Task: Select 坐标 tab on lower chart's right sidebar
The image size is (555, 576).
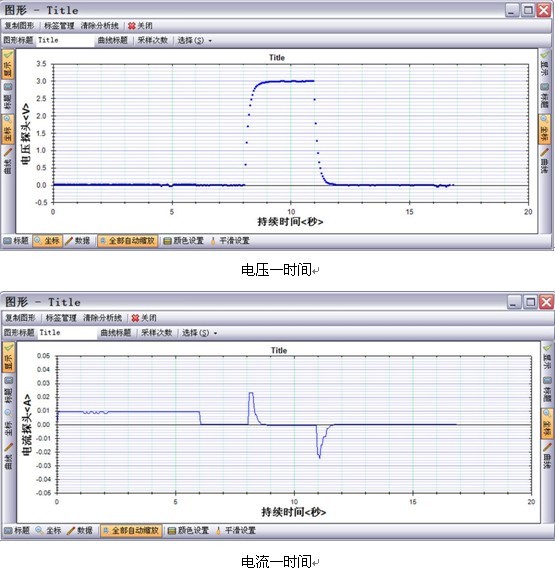Action: (546, 424)
